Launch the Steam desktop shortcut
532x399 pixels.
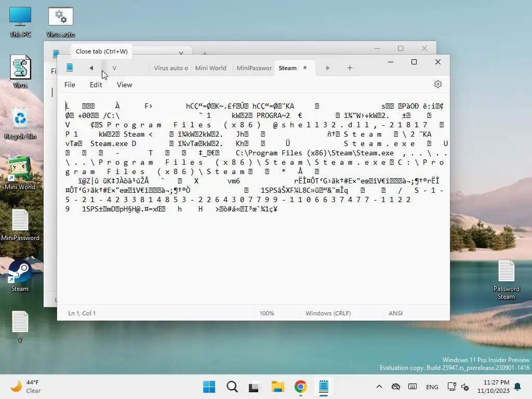click(20, 275)
